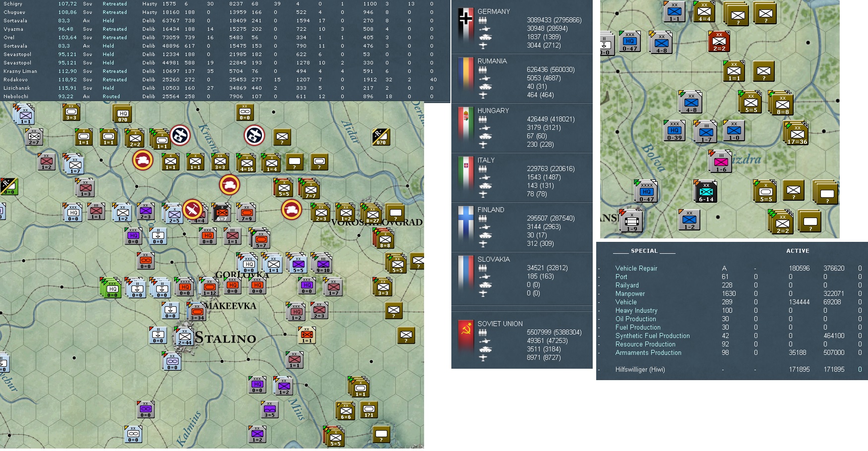The image size is (868, 451).
Task: Select the light-blue 2=5 unit stack
Action: tap(174, 214)
